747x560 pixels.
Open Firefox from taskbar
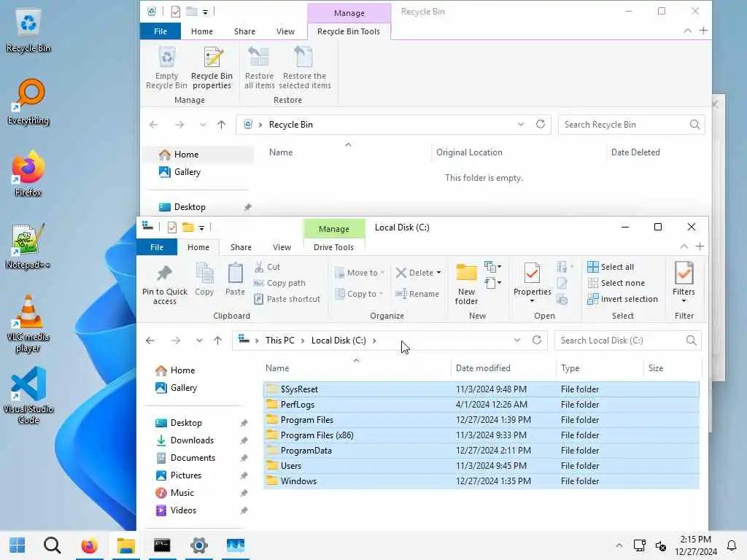(x=89, y=545)
